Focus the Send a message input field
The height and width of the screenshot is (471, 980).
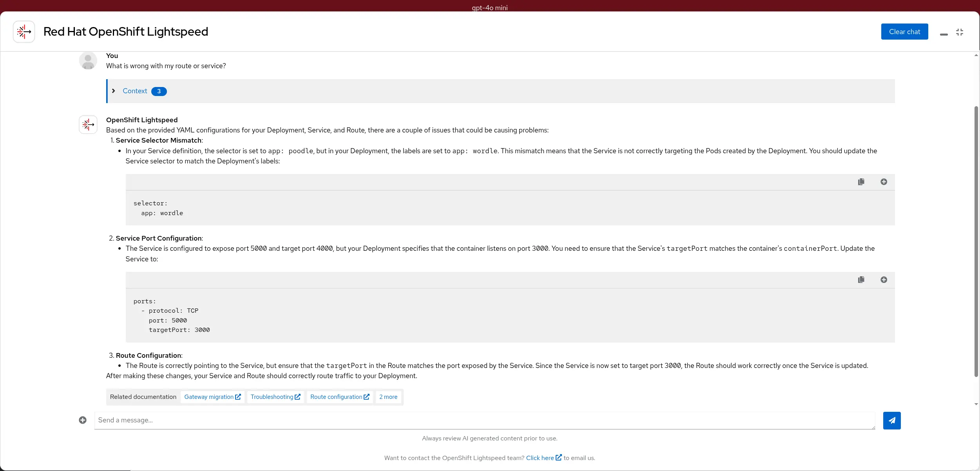click(x=485, y=420)
